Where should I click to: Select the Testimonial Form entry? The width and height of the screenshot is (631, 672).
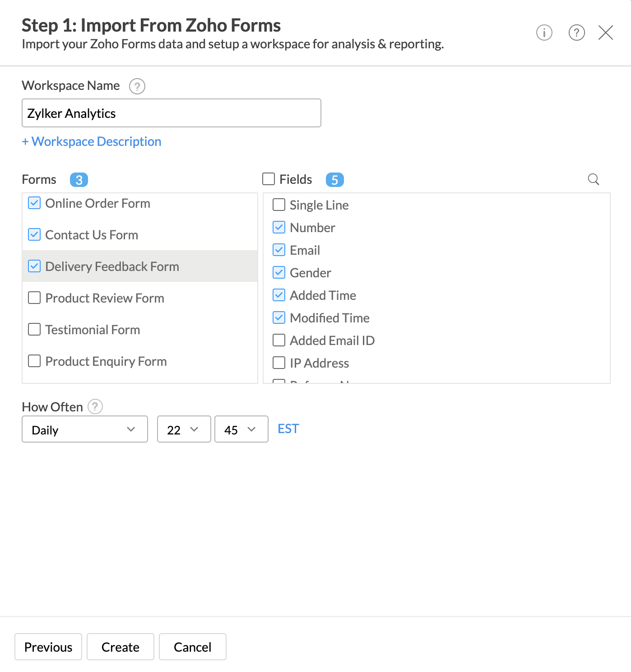coord(93,330)
